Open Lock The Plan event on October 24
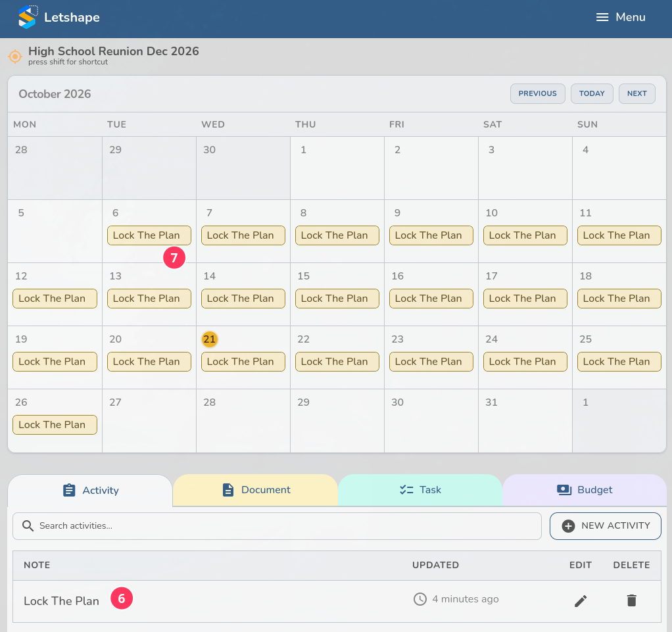The height and width of the screenshot is (632, 672). 525,362
